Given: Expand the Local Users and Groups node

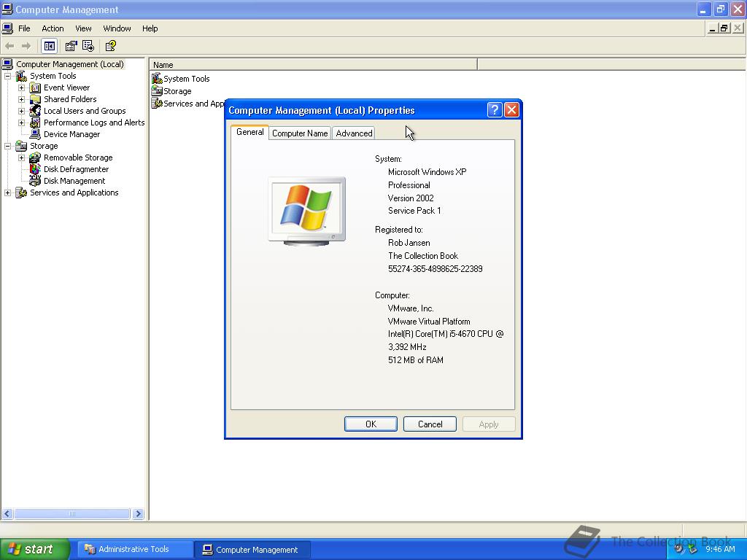Looking at the screenshot, I should coord(21,111).
